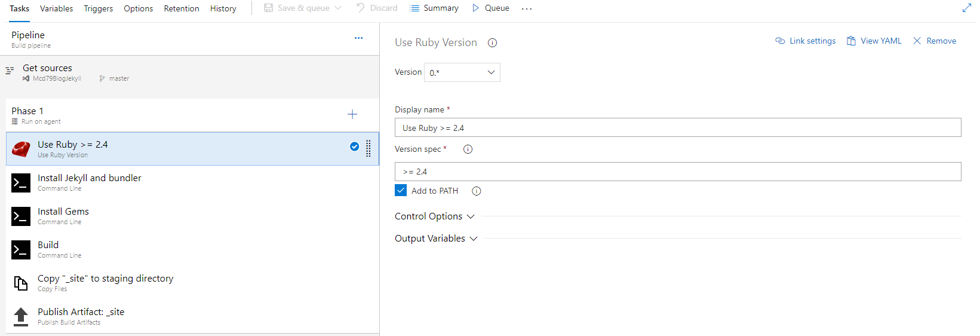Click the fullscreen expand arrows icon
980x336 pixels.
pyautogui.click(x=966, y=8)
